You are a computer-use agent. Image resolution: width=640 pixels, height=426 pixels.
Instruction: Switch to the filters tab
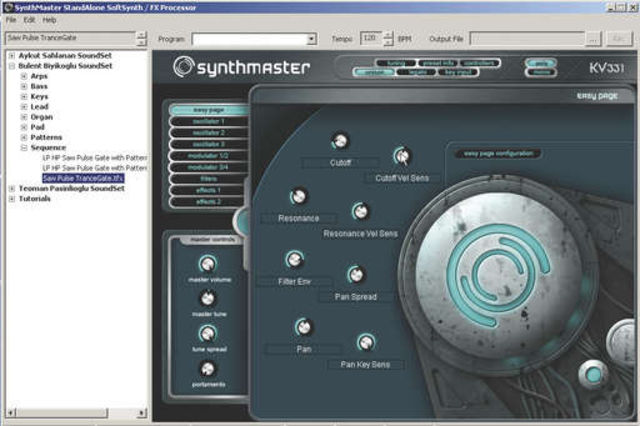coord(209,179)
